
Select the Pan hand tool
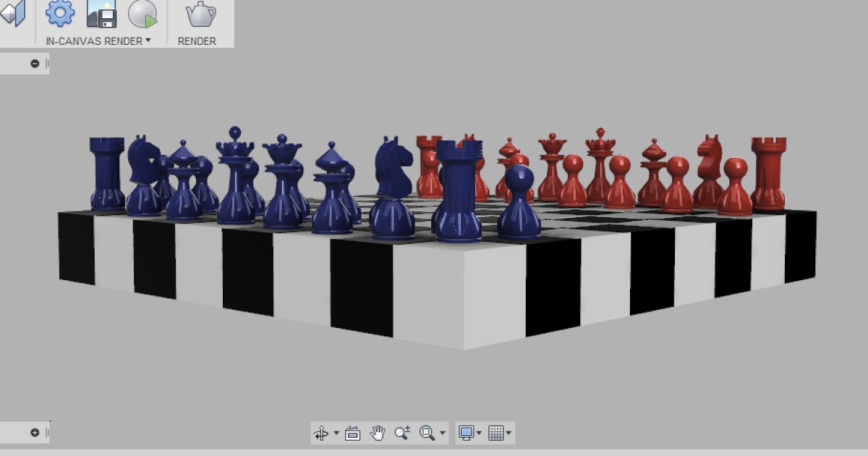coord(378,432)
